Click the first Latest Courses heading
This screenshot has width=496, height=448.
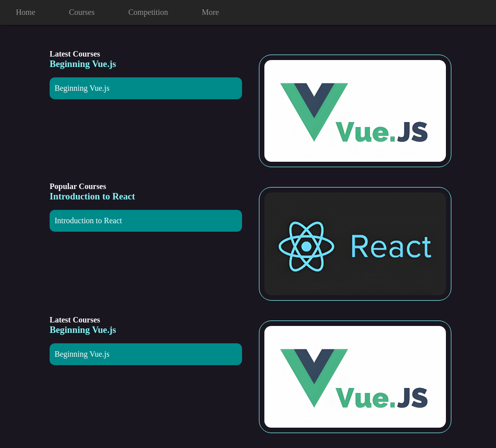pyautogui.click(x=75, y=54)
